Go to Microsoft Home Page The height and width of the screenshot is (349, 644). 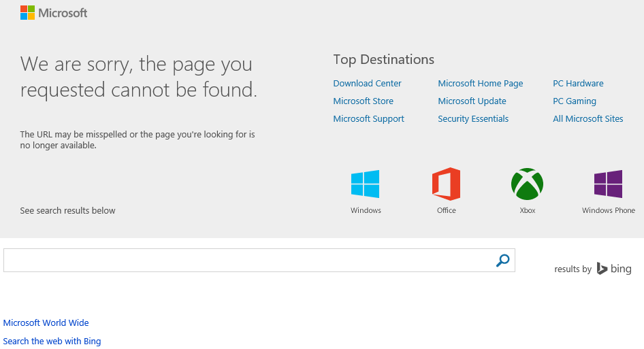click(x=480, y=84)
